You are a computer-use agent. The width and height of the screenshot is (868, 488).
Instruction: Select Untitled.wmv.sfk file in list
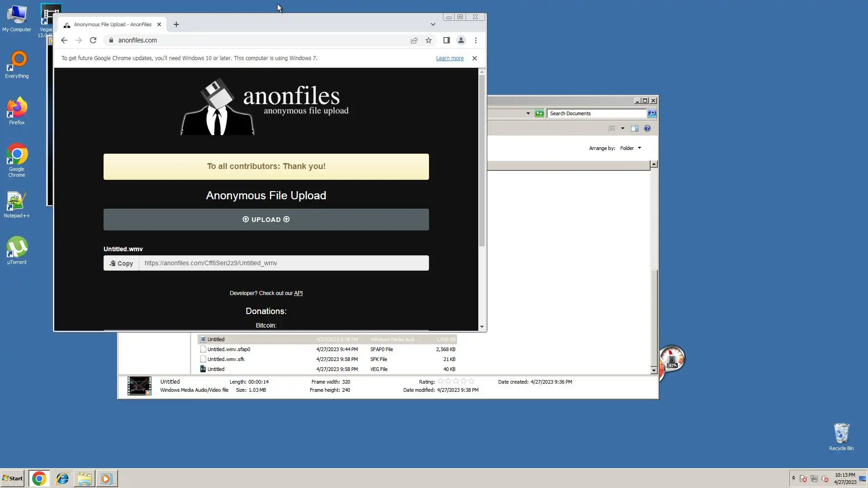[x=226, y=359]
